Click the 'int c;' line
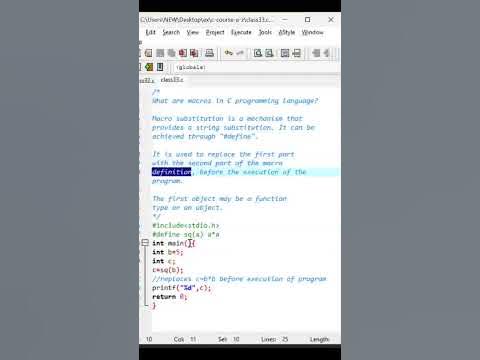 (x=163, y=261)
